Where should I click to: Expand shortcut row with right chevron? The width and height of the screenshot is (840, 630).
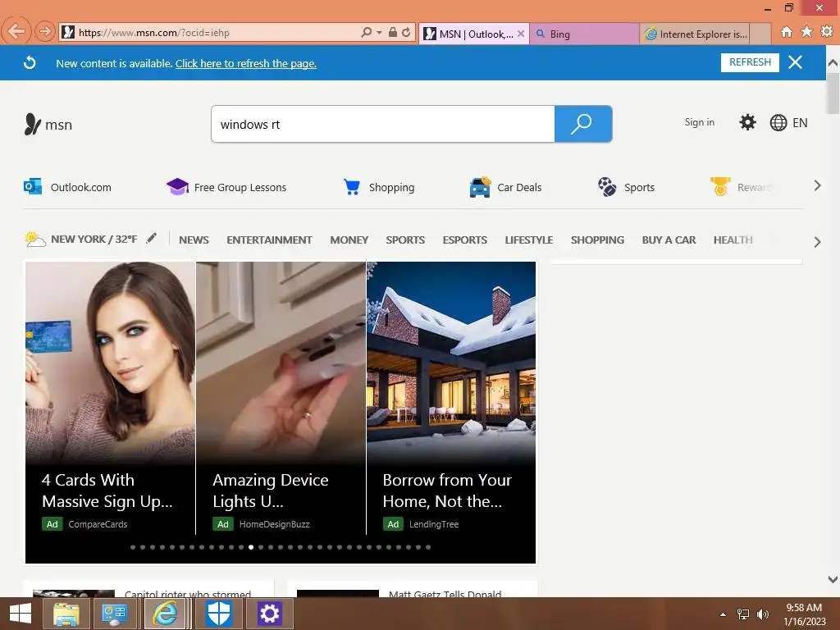818,186
